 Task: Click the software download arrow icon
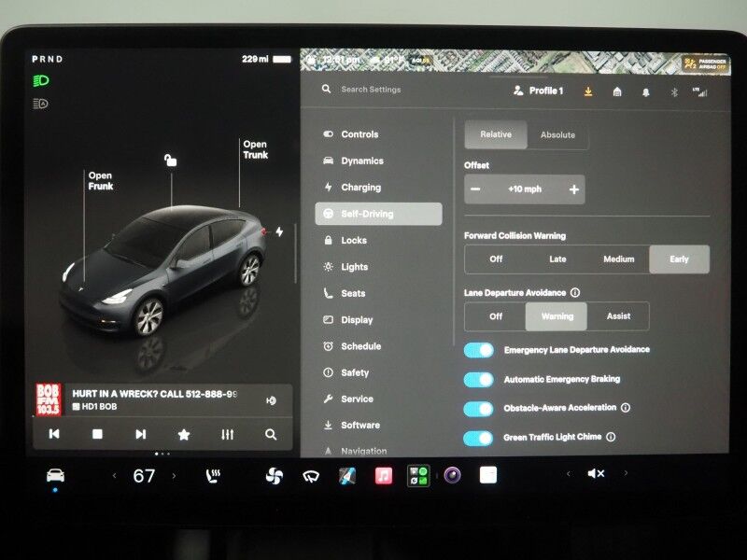pyautogui.click(x=588, y=91)
